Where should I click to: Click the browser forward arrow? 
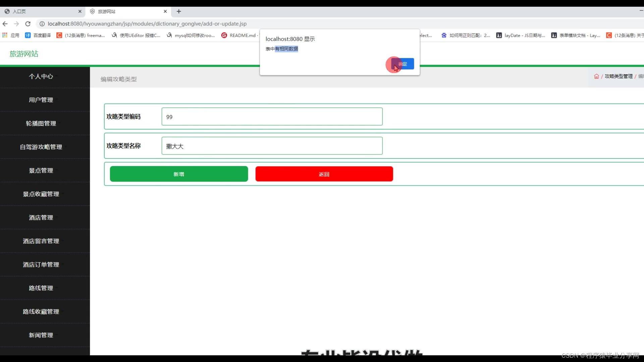click(x=16, y=24)
